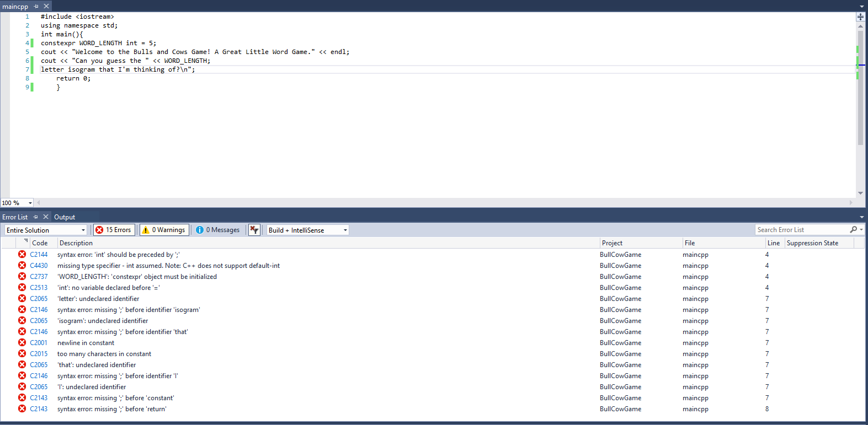The width and height of the screenshot is (868, 425).
Task: Click the #include <iostream> line
Action: coord(77,17)
